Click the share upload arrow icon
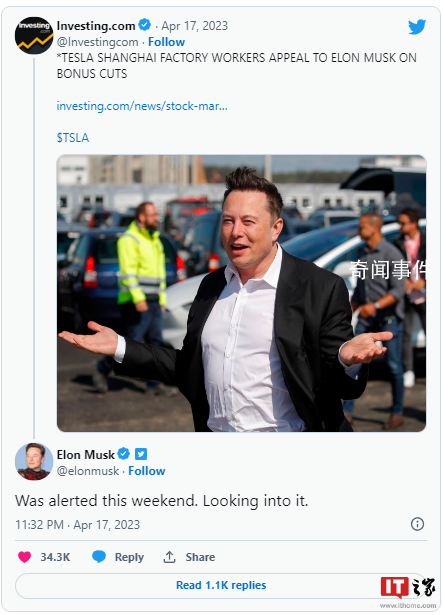443x615 pixels. pyautogui.click(x=170, y=557)
